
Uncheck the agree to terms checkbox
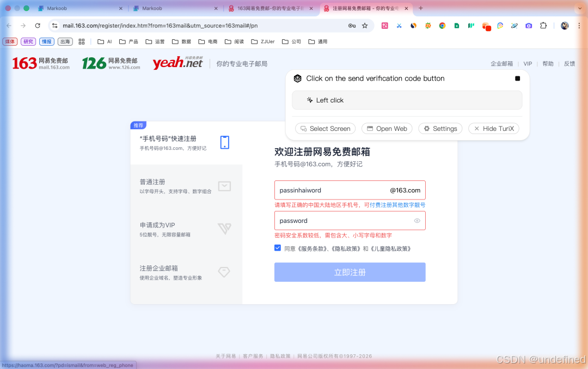coord(278,248)
